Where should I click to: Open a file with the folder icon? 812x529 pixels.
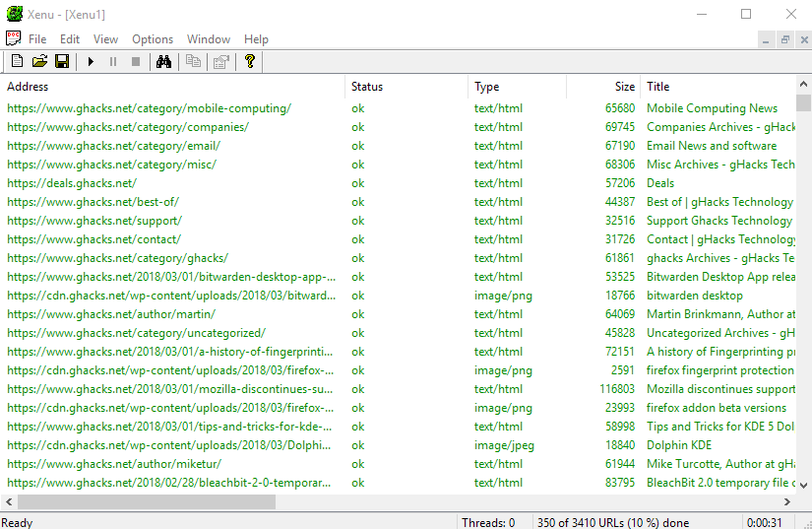click(x=39, y=62)
